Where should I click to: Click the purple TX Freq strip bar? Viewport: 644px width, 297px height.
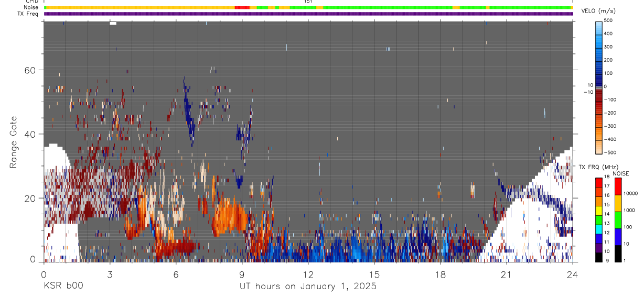point(308,14)
